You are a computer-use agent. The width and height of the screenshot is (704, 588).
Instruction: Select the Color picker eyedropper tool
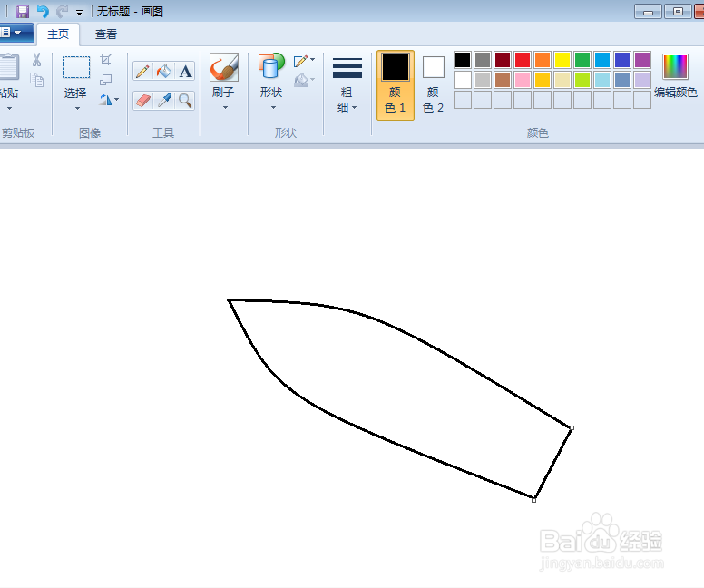164,101
